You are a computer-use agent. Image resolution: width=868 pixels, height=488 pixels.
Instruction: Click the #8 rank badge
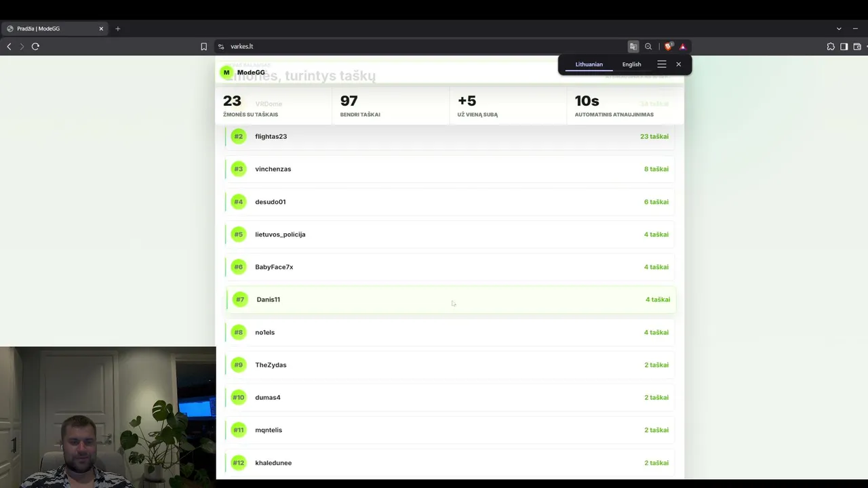[238, 332]
